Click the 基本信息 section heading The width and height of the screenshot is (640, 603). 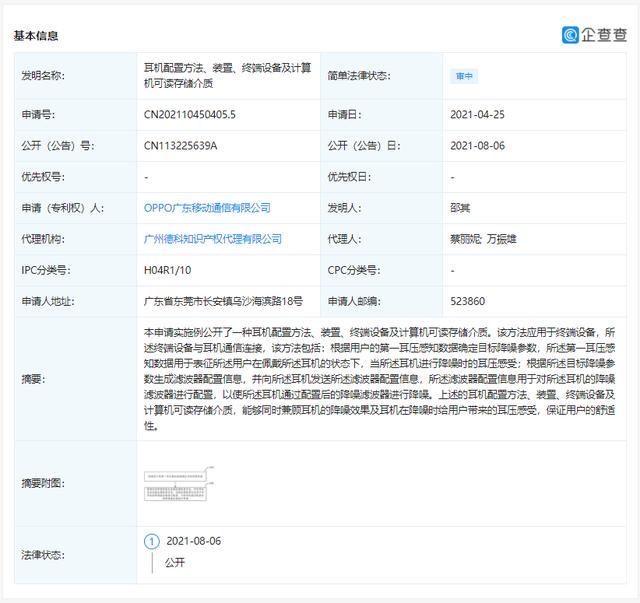pyautogui.click(x=36, y=36)
